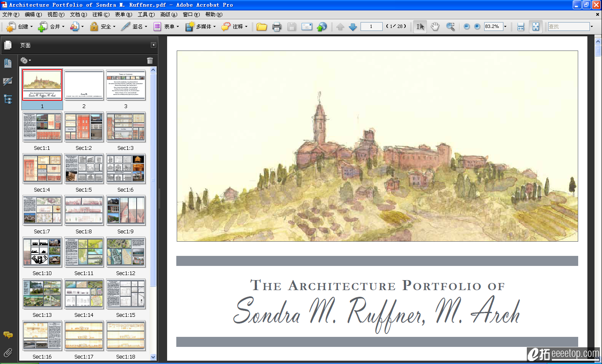Click document scrollbar up arrow
Screen dimensions: 602x364
pos(598,42)
